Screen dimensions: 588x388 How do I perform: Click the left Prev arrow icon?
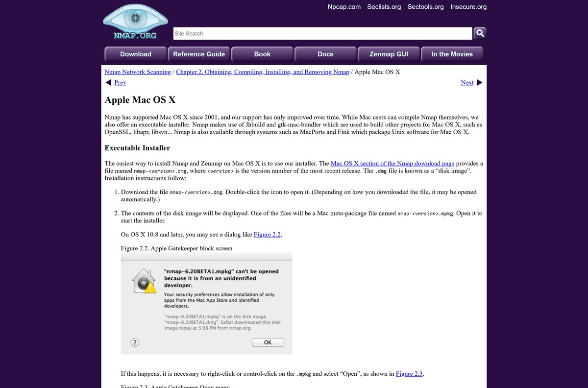pyautogui.click(x=108, y=82)
